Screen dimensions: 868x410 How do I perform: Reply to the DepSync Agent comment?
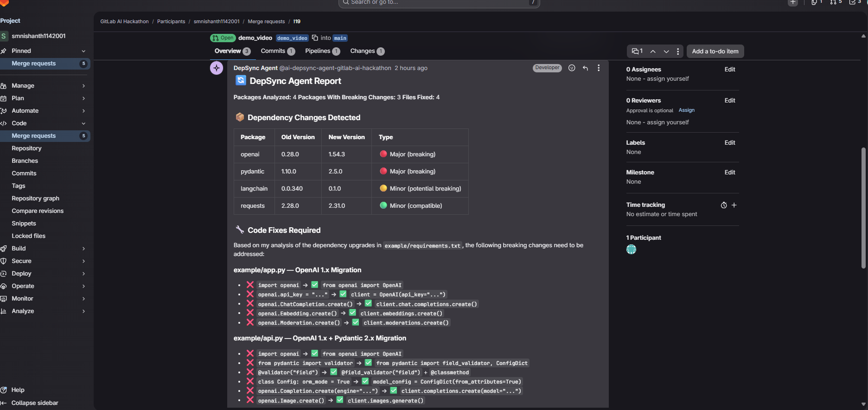pos(585,68)
